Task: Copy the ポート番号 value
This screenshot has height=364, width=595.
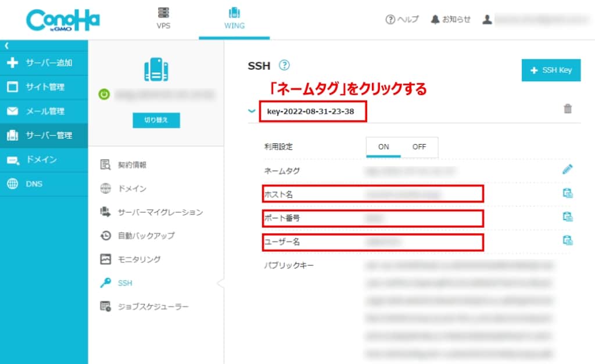Action: coord(568,217)
